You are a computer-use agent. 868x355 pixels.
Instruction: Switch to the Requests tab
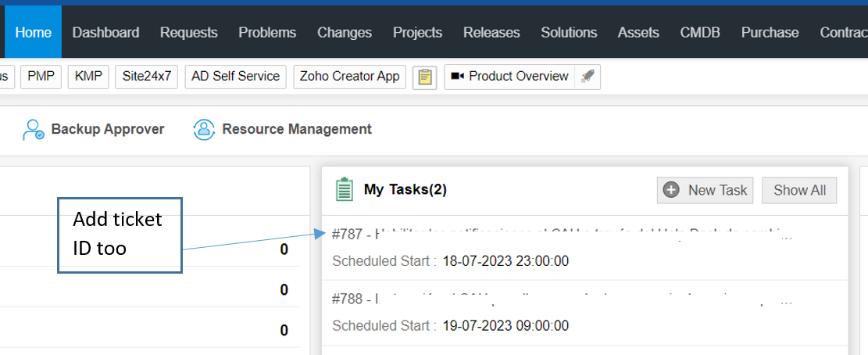[x=189, y=32]
